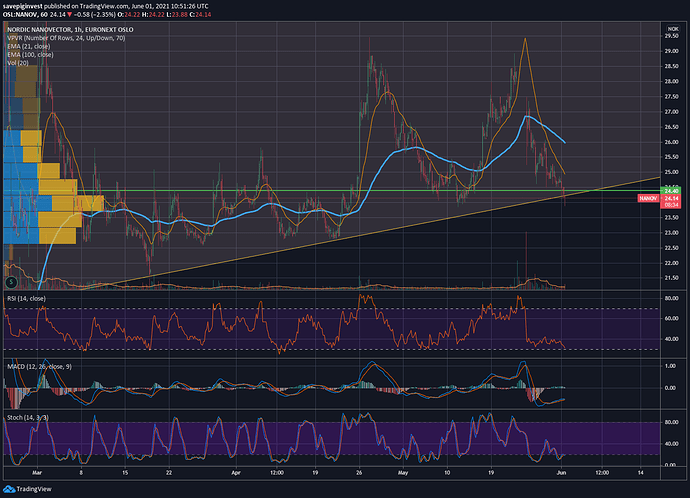Click the 27.50 price axis label
690x498 pixels.
pos(672,97)
